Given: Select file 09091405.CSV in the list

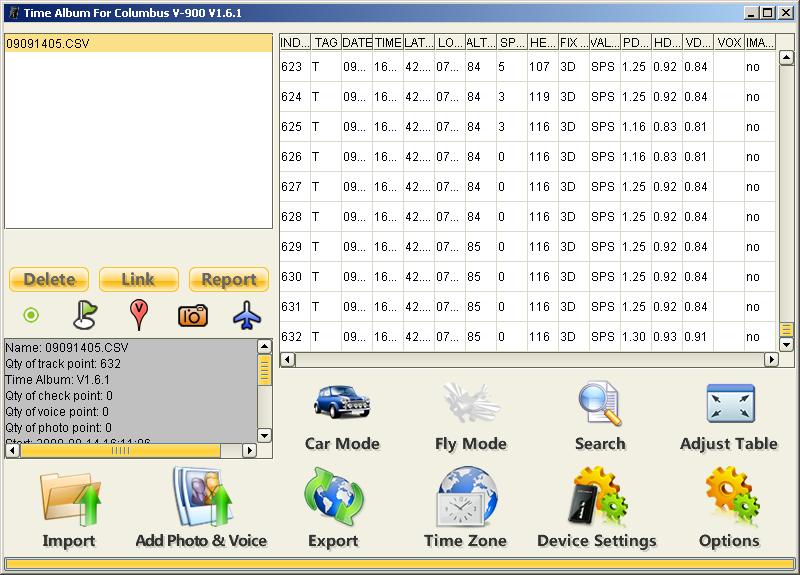Looking at the screenshot, I should 138,43.
